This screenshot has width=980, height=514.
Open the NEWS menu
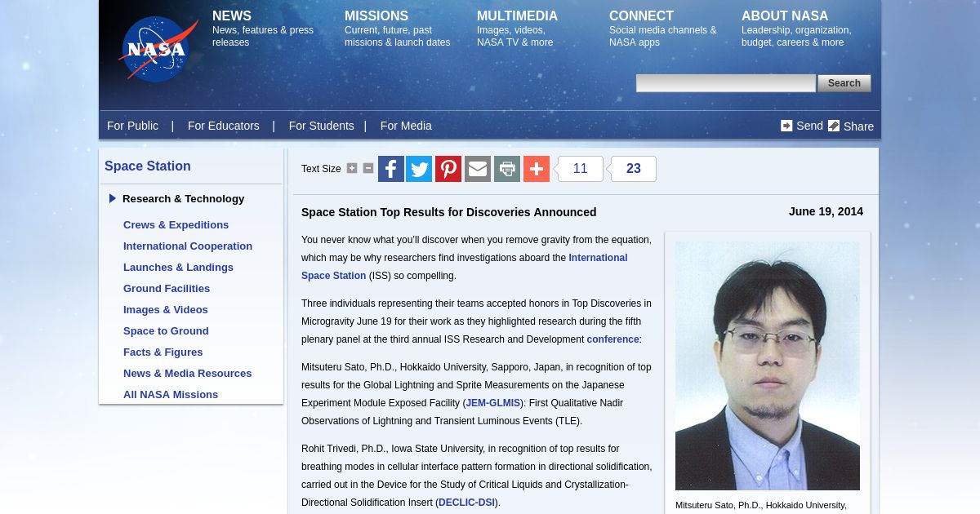coord(232,16)
